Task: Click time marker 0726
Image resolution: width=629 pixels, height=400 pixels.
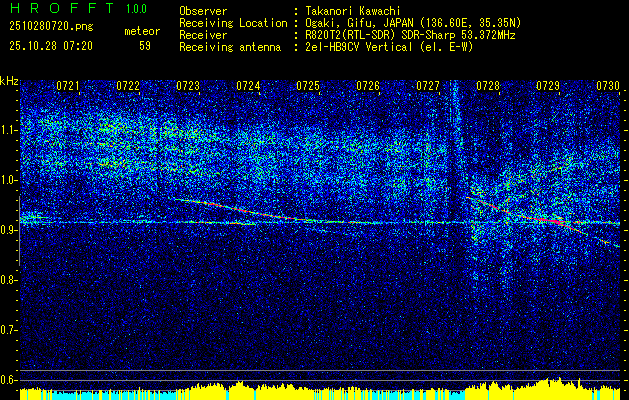Action: point(368,86)
